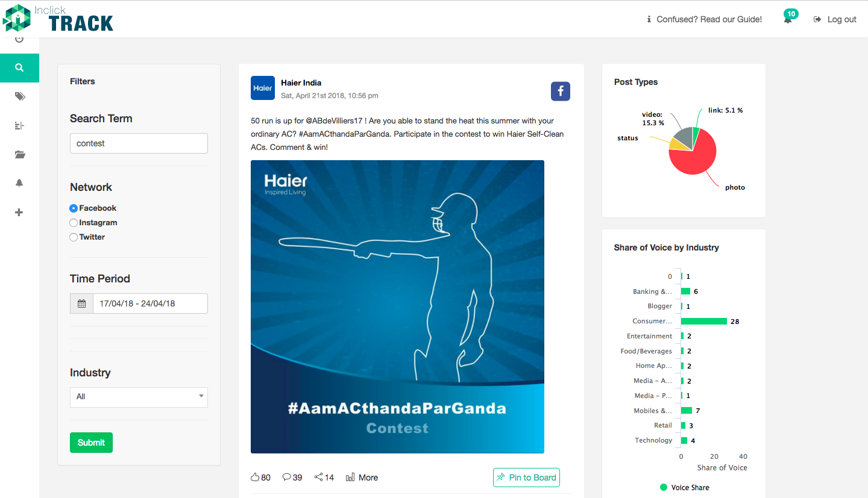Open the Haier contest post image
Viewport: 868px width, 498px height.
point(397,307)
